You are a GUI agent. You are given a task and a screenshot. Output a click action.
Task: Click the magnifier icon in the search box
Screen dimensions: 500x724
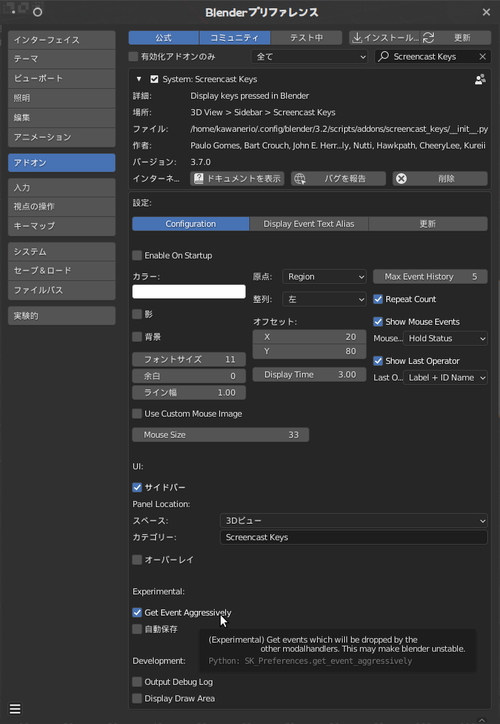(383, 57)
